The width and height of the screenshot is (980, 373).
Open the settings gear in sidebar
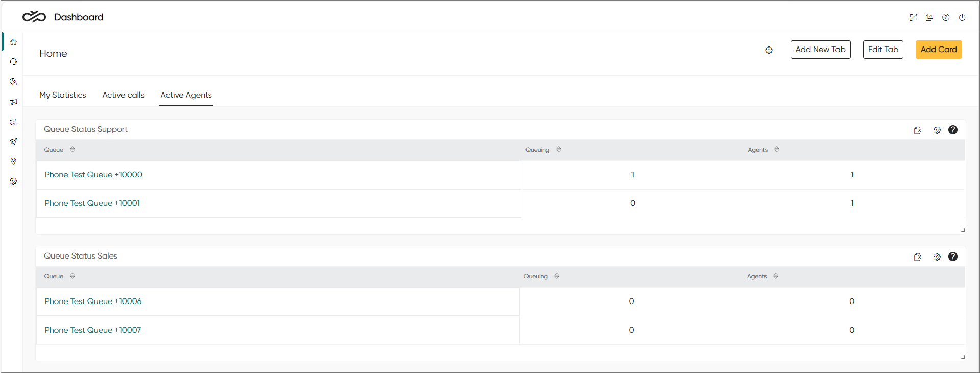[13, 181]
